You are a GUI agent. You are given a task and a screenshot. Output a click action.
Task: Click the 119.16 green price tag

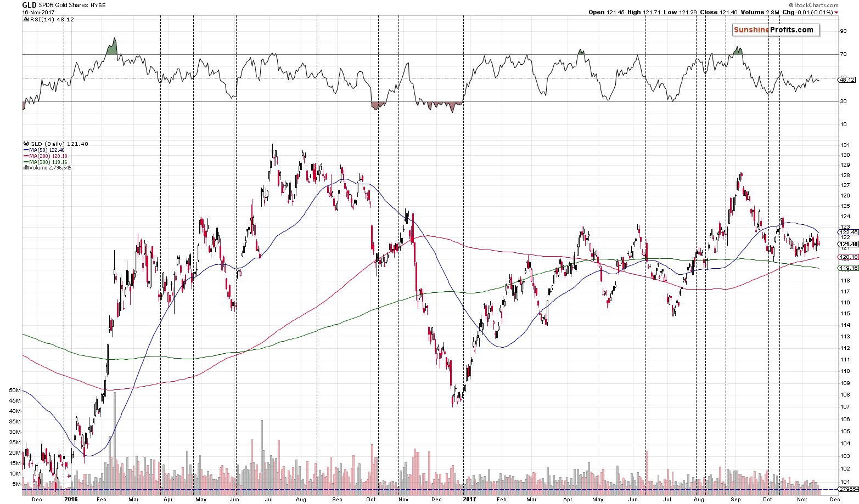848,268
